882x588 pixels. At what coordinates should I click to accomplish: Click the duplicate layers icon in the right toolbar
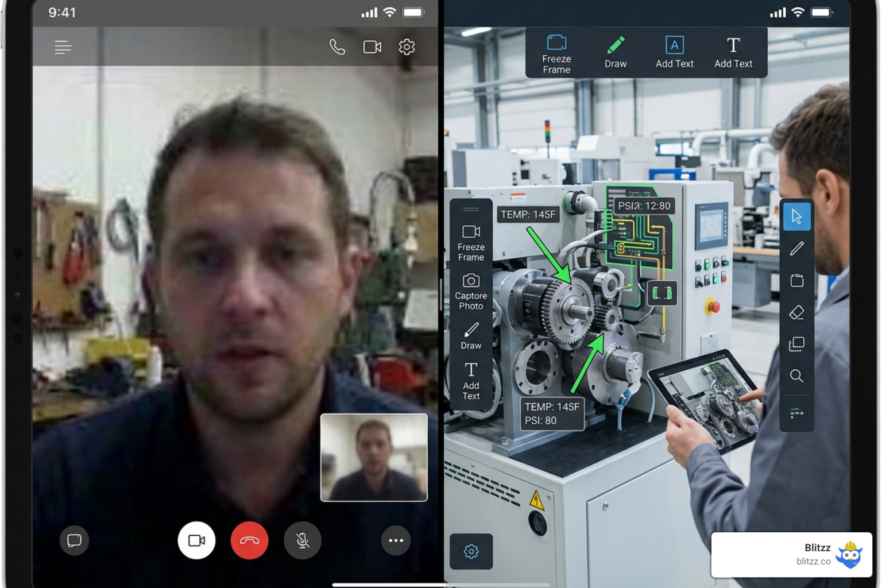click(796, 344)
